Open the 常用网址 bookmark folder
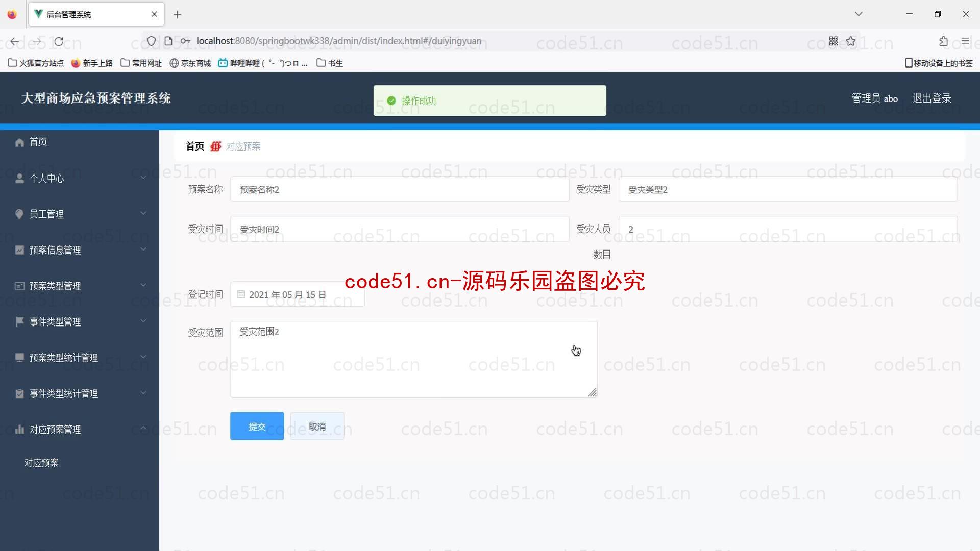 [141, 63]
